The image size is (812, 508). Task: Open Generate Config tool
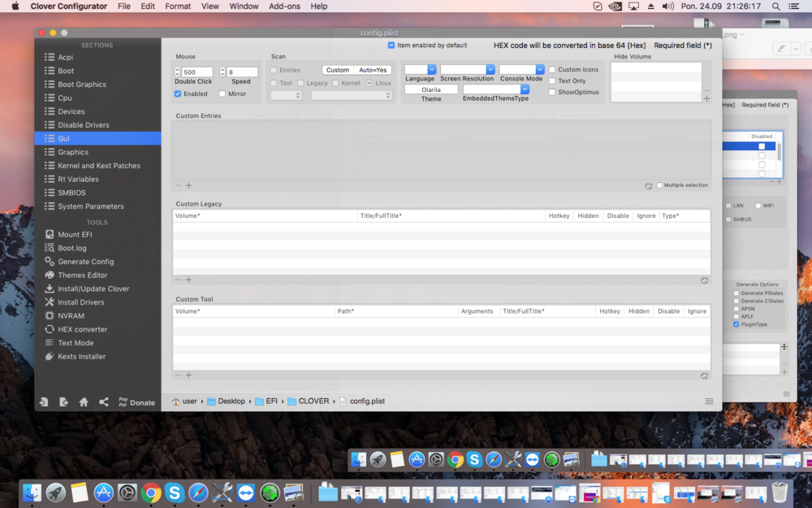pyautogui.click(x=85, y=262)
